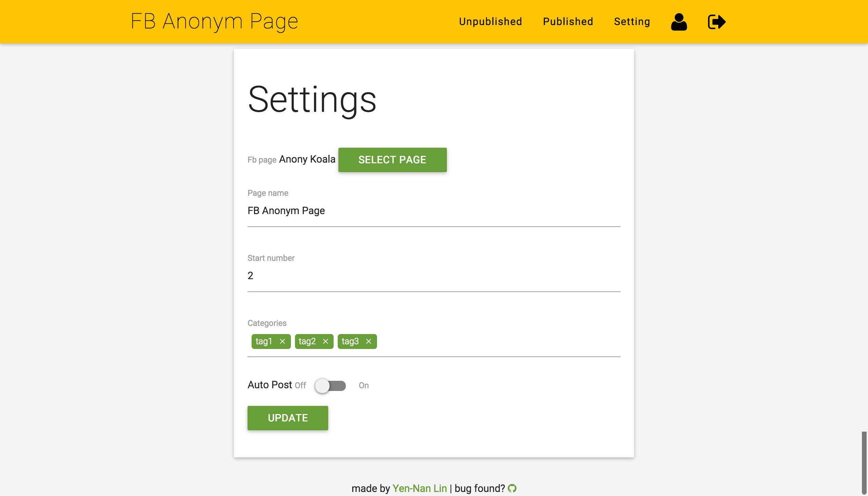Click the UPDATE button
Viewport: 868px width, 496px height.
pos(288,417)
